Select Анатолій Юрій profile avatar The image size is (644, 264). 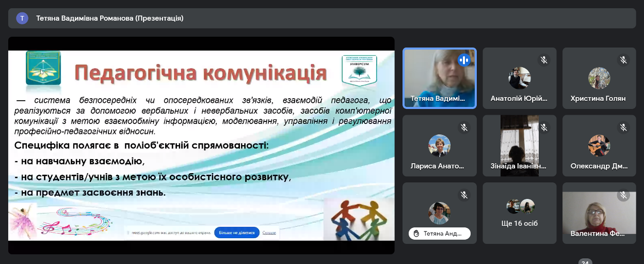519,78
